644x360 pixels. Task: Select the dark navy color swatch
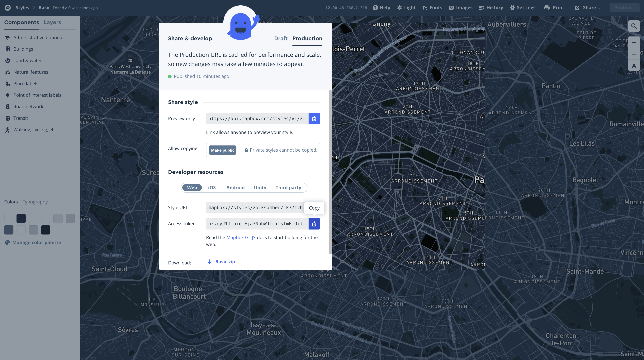click(x=21, y=218)
